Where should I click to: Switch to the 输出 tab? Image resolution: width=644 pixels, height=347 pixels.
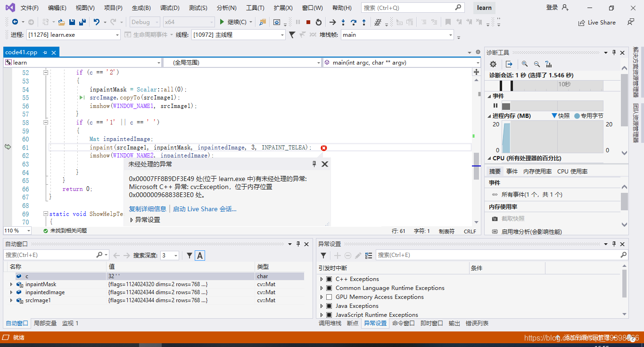pyautogui.click(x=454, y=323)
